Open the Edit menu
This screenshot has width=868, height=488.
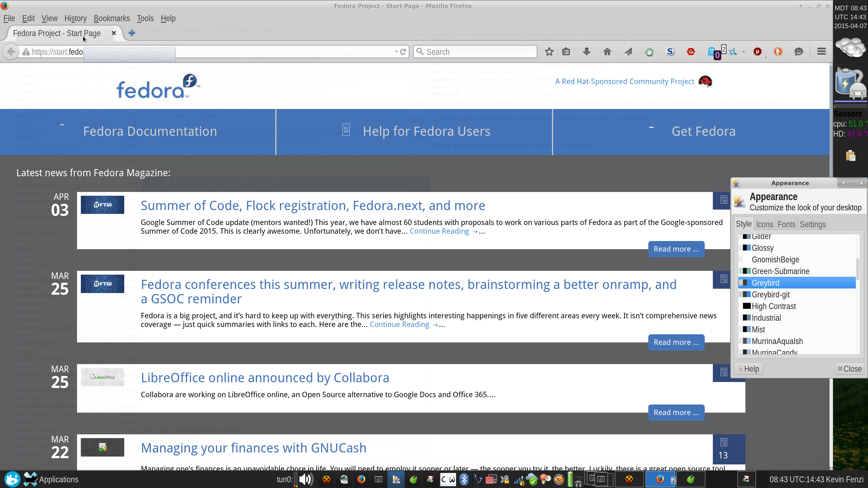[x=28, y=18]
